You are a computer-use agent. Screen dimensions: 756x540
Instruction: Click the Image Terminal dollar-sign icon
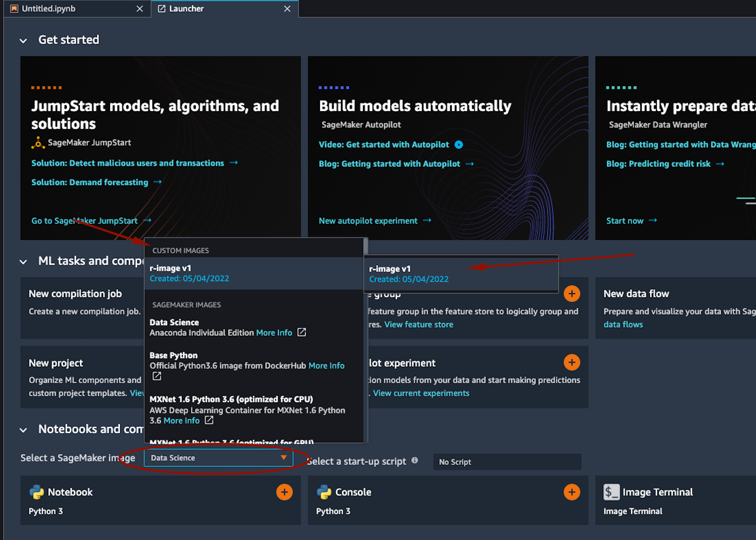pos(611,492)
